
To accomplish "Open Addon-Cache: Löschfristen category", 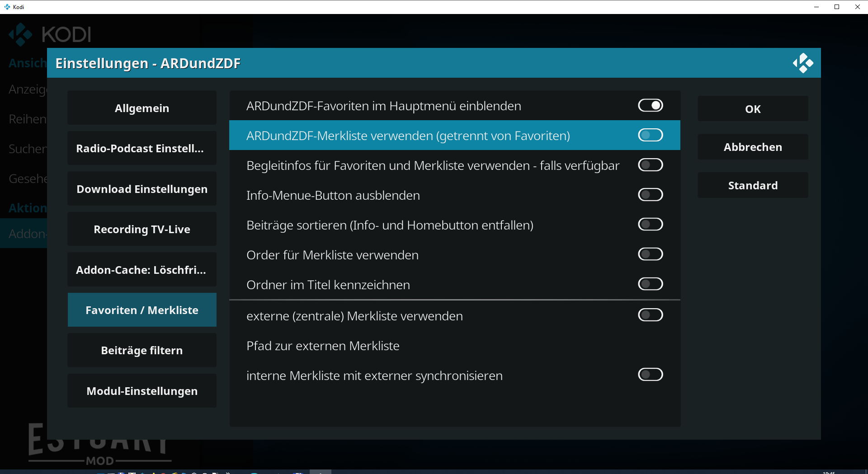I will 142,270.
